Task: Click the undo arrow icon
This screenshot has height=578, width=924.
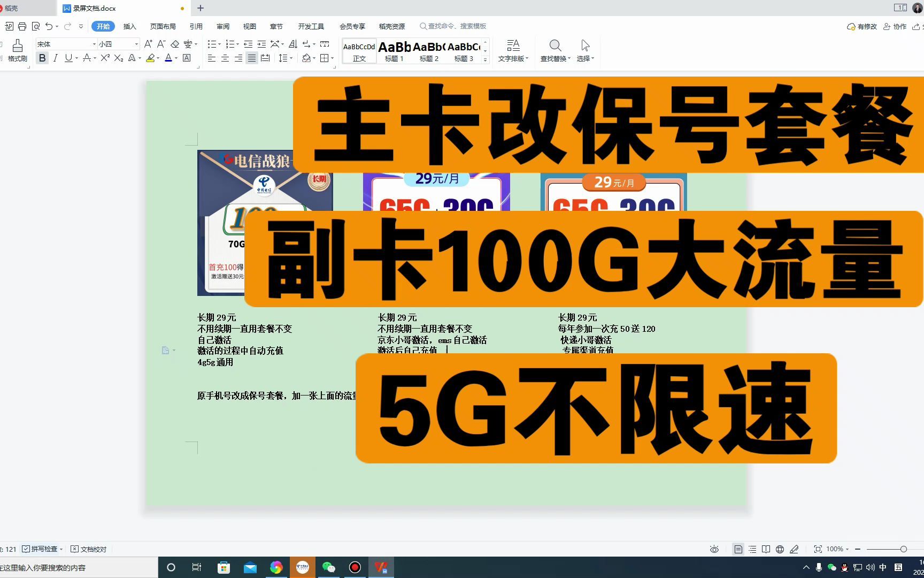Action: tap(49, 26)
